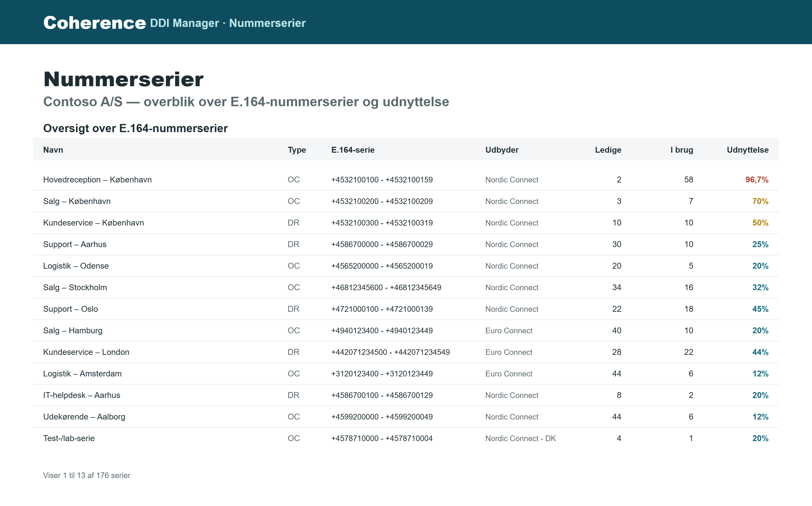Sort by the Udnyttelse column header
Image resolution: width=812 pixels, height=506 pixels.
click(748, 150)
